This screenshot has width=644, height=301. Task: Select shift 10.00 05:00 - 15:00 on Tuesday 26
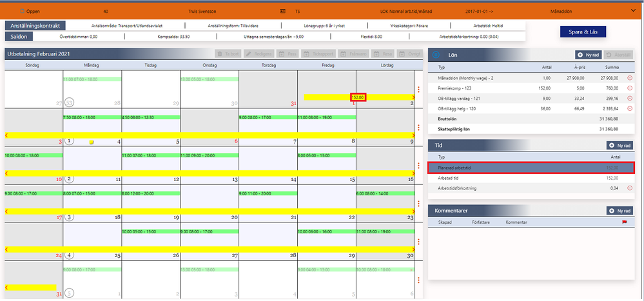151,231
